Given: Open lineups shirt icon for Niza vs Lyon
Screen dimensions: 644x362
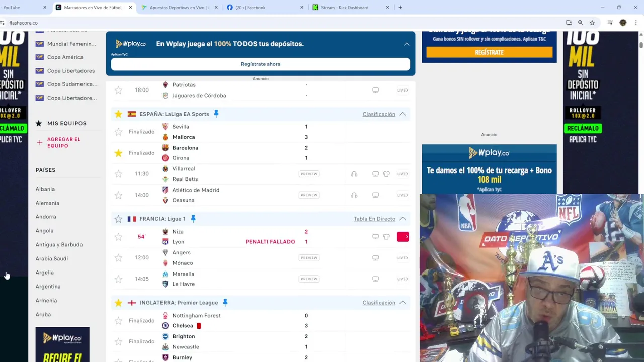Looking at the screenshot, I should click(386, 237).
